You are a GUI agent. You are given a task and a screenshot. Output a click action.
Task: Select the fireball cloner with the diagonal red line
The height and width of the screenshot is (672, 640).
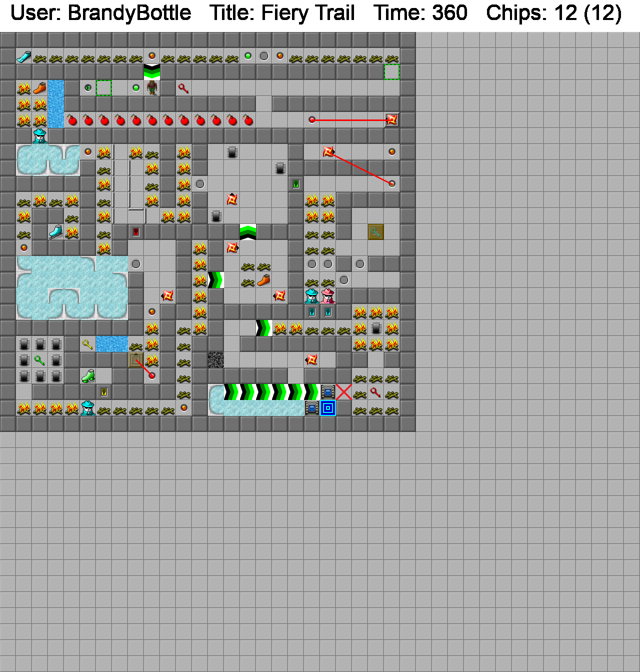[x=328, y=152]
